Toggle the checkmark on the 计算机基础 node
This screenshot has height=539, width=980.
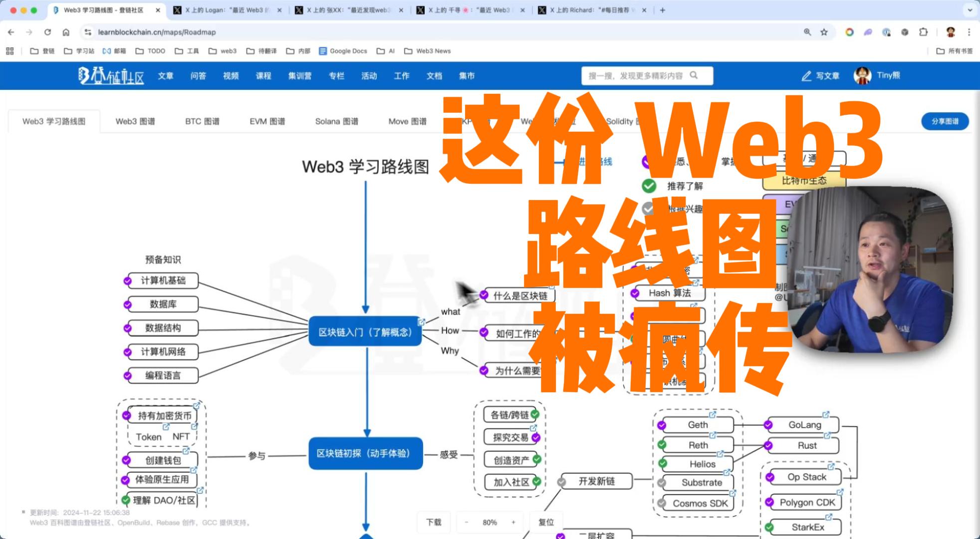click(129, 280)
